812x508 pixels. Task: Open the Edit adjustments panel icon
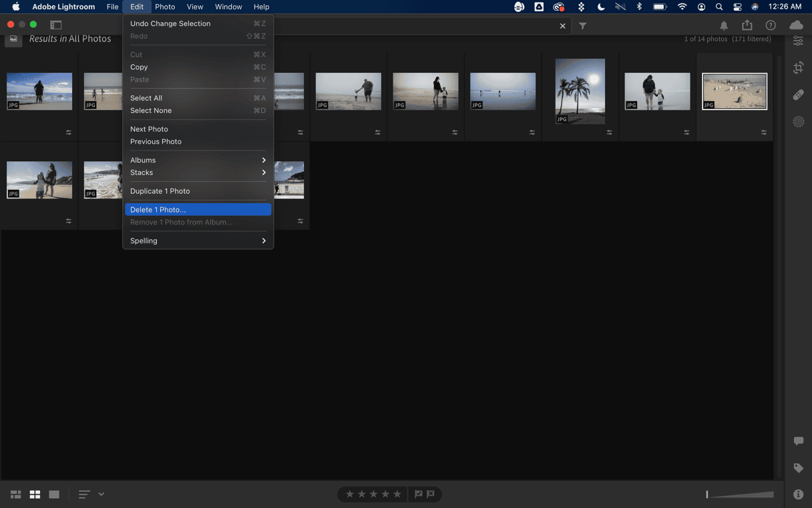[x=798, y=41]
